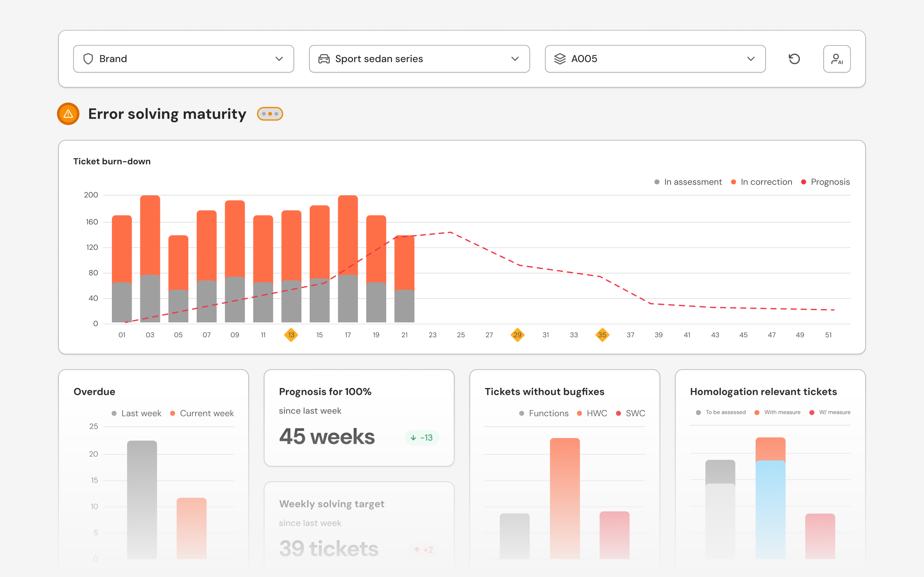Click the green down-arrow -13 badge
The height and width of the screenshot is (577, 924).
(422, 438)
